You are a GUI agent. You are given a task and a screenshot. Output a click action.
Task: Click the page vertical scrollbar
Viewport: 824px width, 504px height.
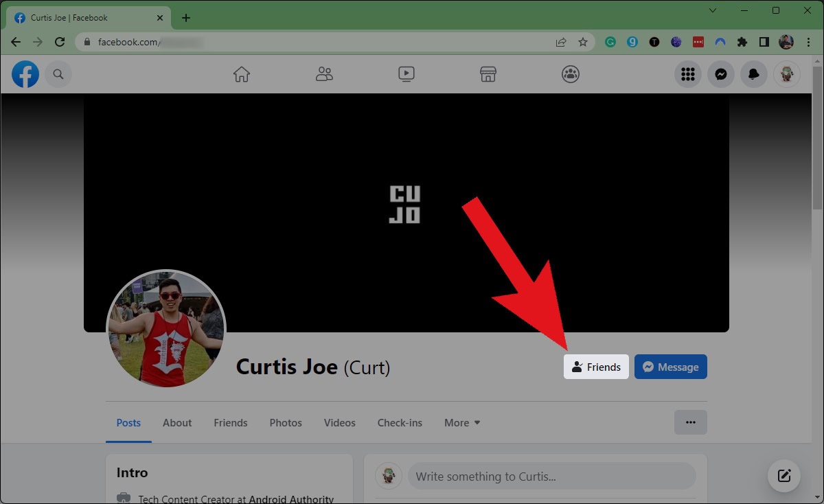click(817, 137)
